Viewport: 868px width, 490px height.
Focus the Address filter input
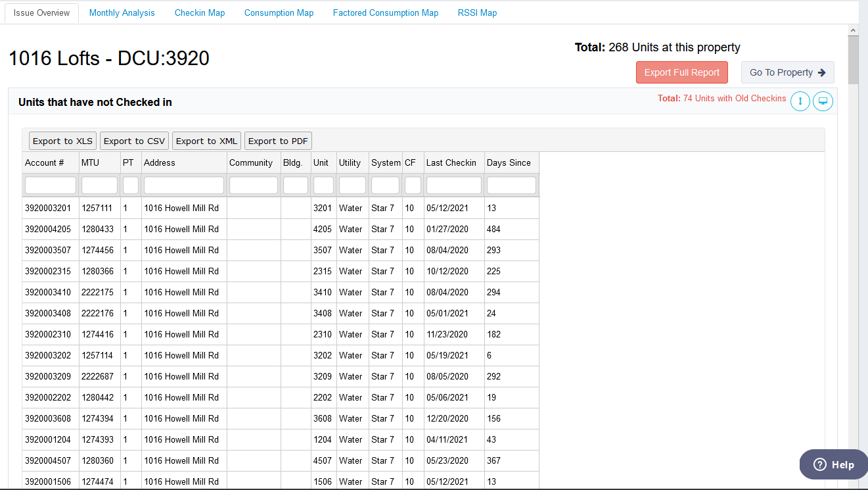[x=184, y=185]
